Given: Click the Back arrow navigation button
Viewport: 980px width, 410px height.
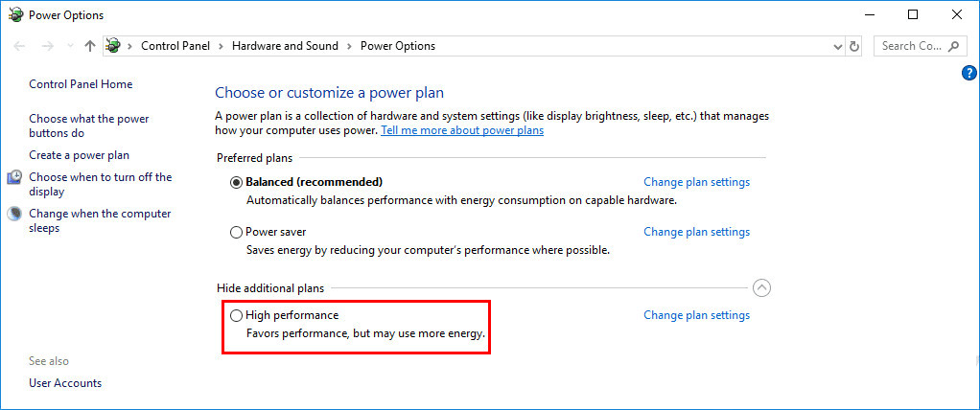Looking at the screenshot, I should [20, 46].
